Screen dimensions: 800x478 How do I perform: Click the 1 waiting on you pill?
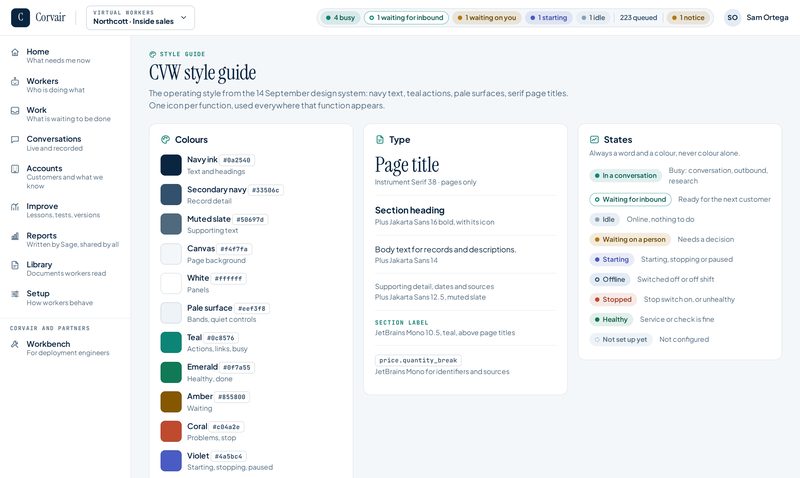point(487,17)
